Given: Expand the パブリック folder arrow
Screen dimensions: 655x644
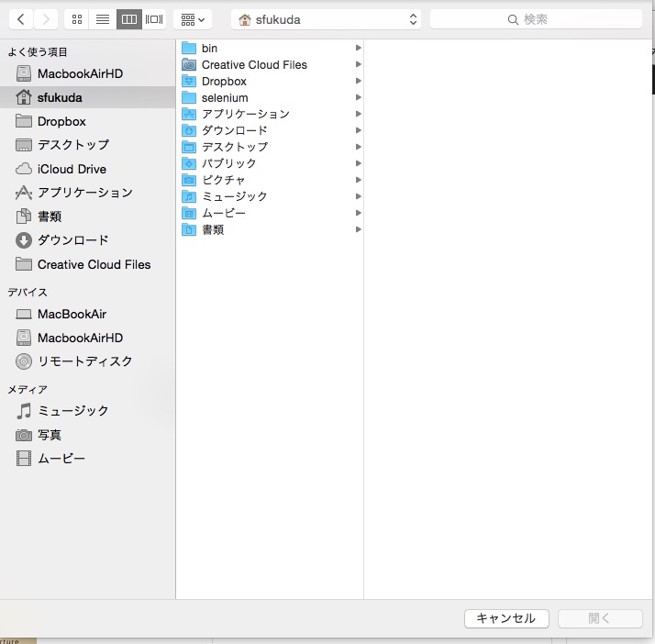Looking at the screenshot, I should (x=358, y=163).
